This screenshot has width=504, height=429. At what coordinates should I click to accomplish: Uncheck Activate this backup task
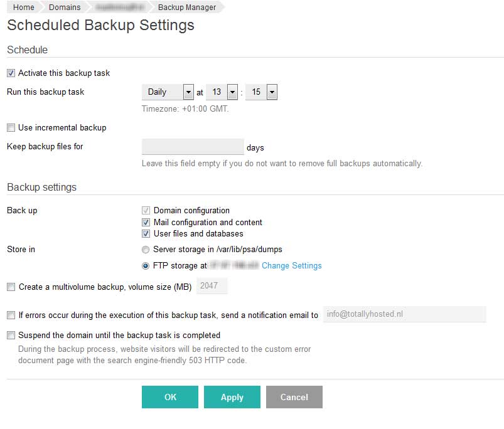point(11,73)
